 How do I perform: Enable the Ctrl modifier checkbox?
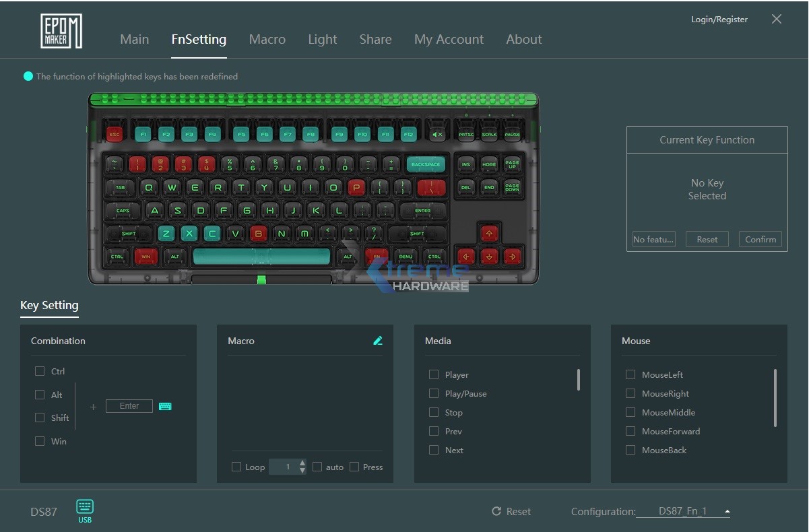[40, 371]
